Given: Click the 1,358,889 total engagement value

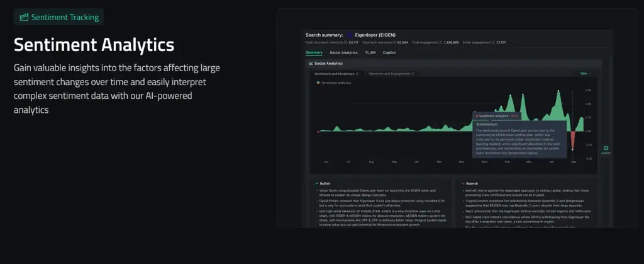Looking at the screenshot, I should (x=451, y=42).
